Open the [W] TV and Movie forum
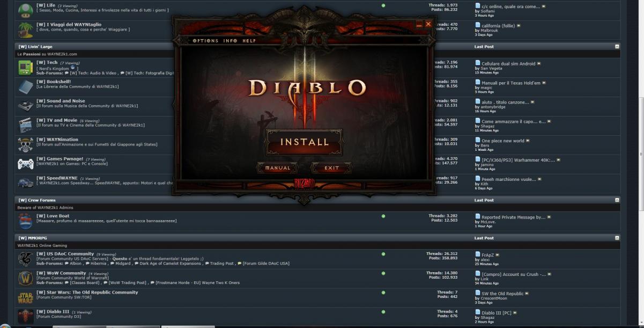Viewport: 644px width, 328px height. click(57, 120)
